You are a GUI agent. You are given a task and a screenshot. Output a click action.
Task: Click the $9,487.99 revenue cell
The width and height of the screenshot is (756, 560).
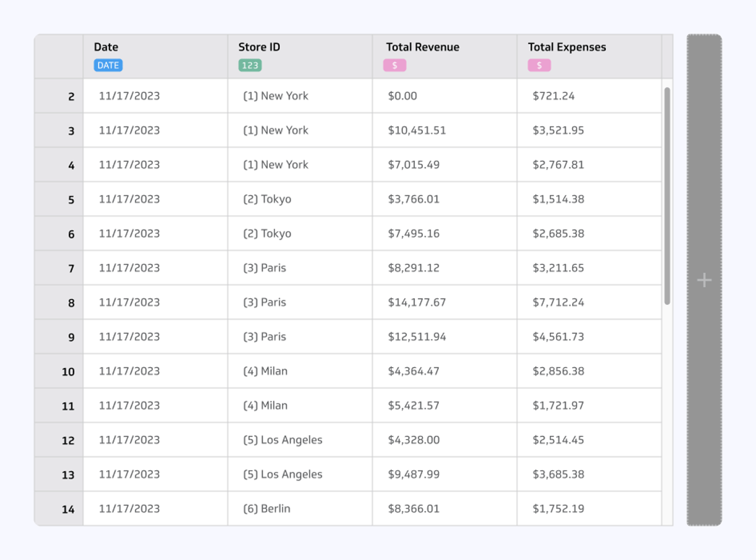445,474
